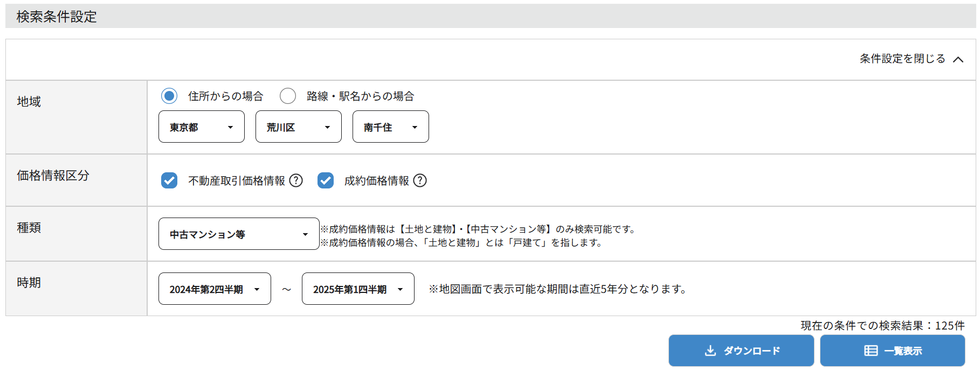Click the table list icon in 一覧表示
Screen dimensions: 980x371
(x=871, y=351)
